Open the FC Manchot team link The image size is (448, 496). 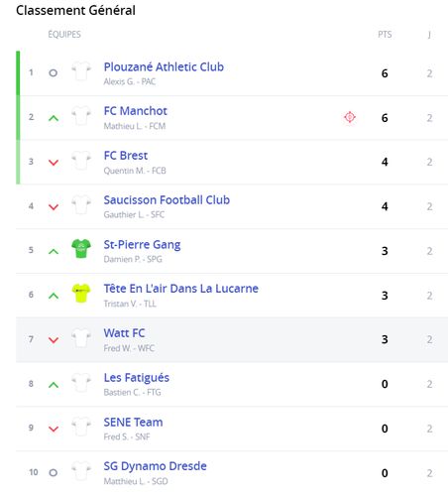click(136, 111)
